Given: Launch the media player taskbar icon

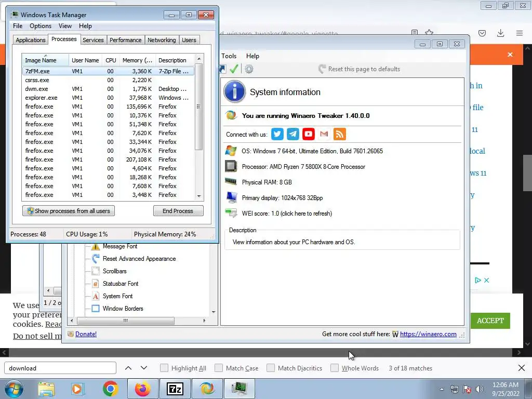Looking at the screenshot, I should pyautogui.click(x=77, y=389).
